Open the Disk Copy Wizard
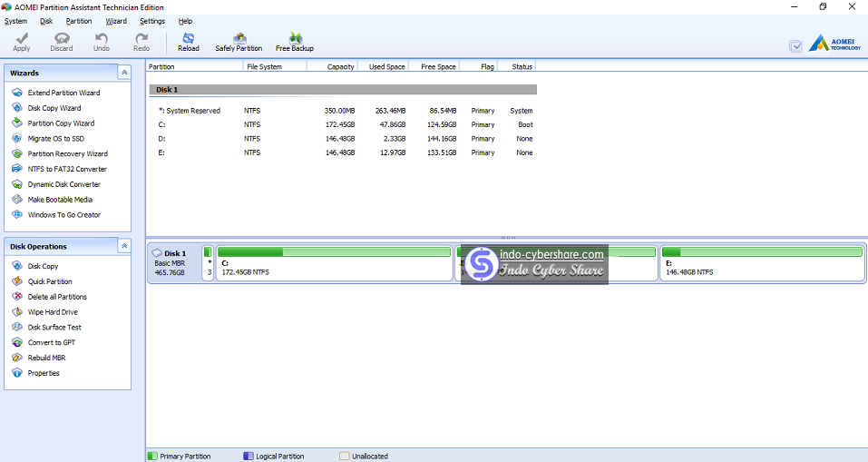Viewport: 868px width, 462px height. pyautogui.click(x=54, y=108)
